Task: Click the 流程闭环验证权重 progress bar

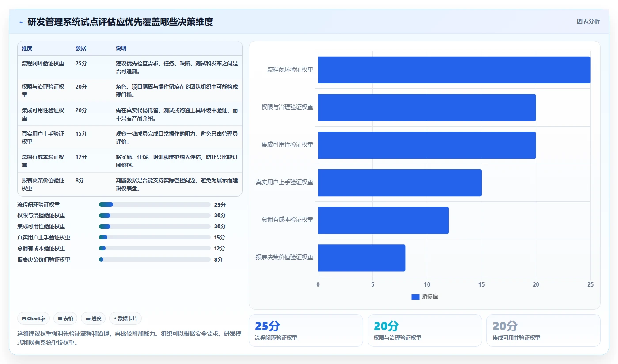Action: click(155, 205)
